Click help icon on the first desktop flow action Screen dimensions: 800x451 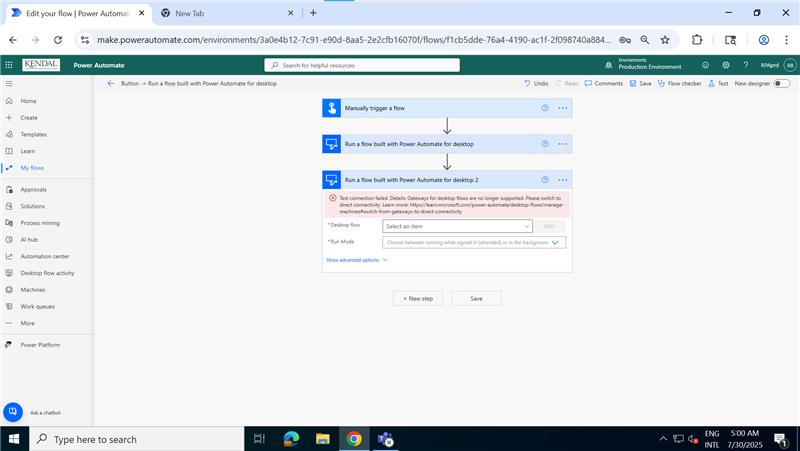(x=545, y=144)
